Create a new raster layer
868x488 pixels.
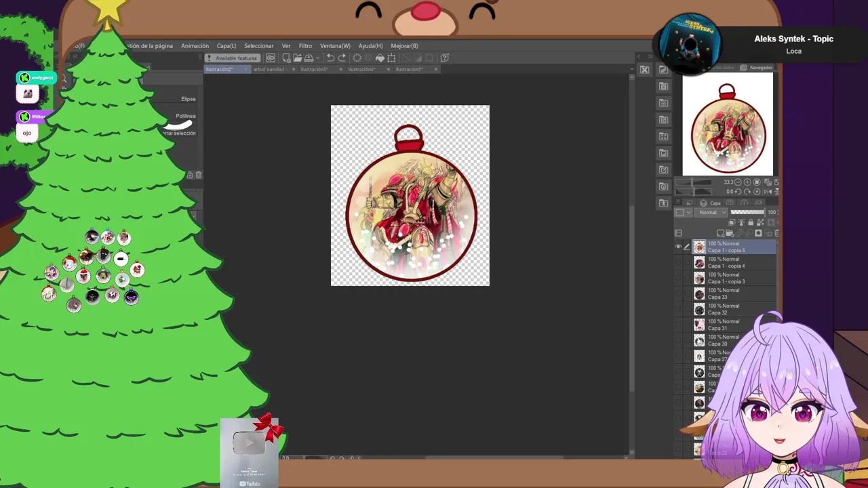[x=720, y=233]
